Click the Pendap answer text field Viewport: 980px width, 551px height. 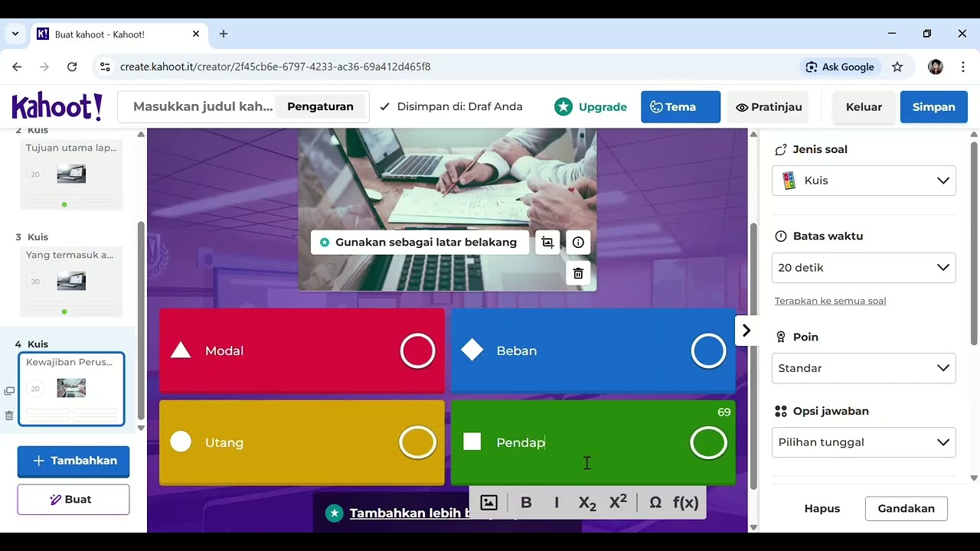[590, 442]
